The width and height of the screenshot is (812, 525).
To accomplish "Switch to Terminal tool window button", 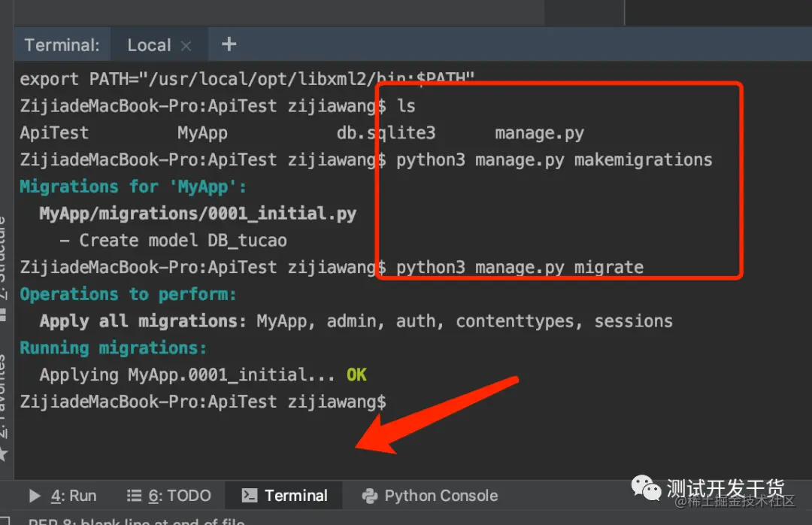I will click(x=284, y=496).
